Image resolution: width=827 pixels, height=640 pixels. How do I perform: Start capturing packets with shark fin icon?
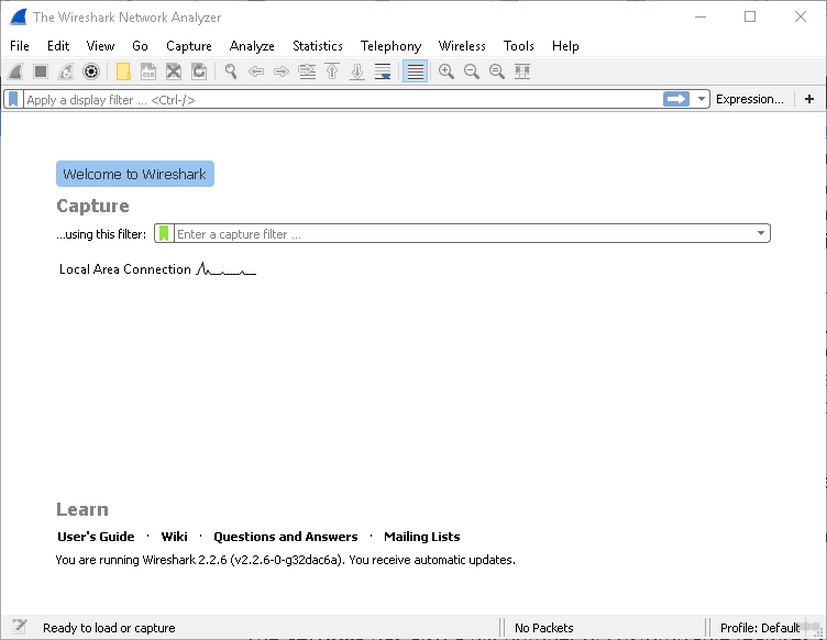[x=15, y=71]
